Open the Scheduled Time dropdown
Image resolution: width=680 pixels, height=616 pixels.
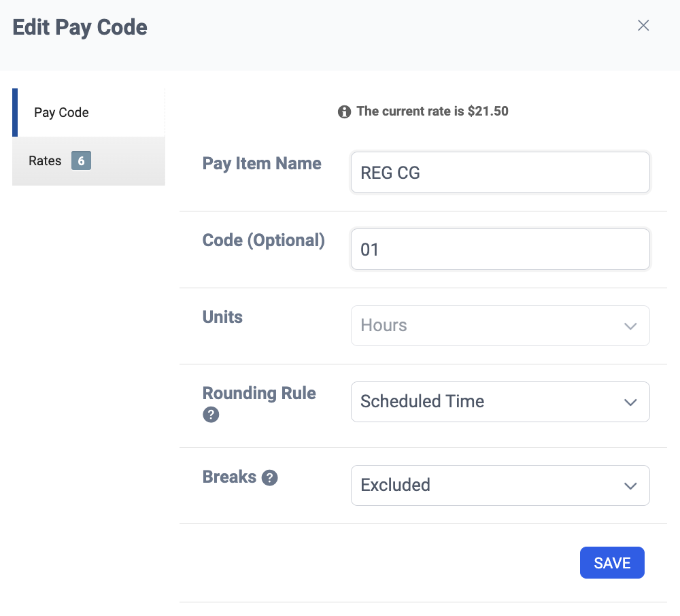click(x=500, y=402)
